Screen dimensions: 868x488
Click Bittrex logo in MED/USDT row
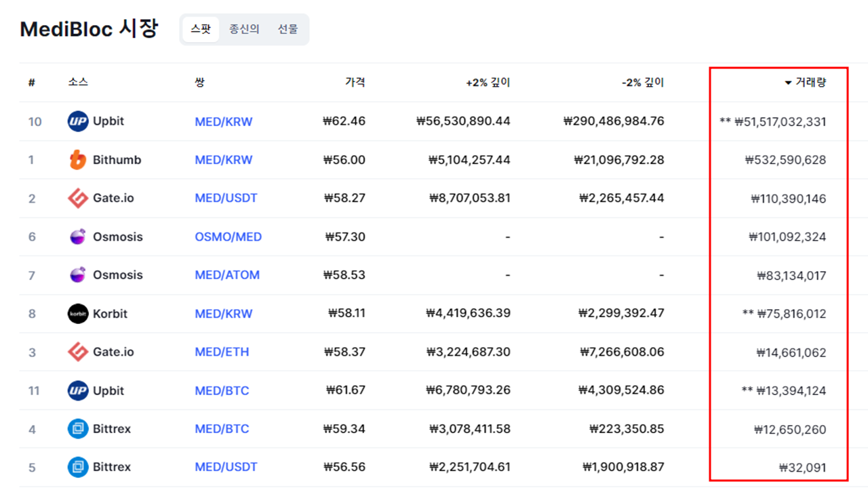point(78,467)
